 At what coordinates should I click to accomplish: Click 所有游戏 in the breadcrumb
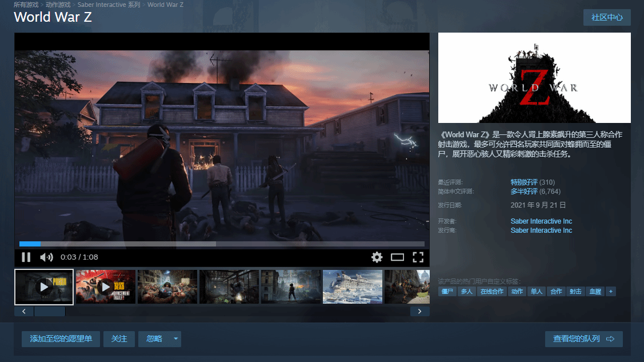click(x=26, y=5)
